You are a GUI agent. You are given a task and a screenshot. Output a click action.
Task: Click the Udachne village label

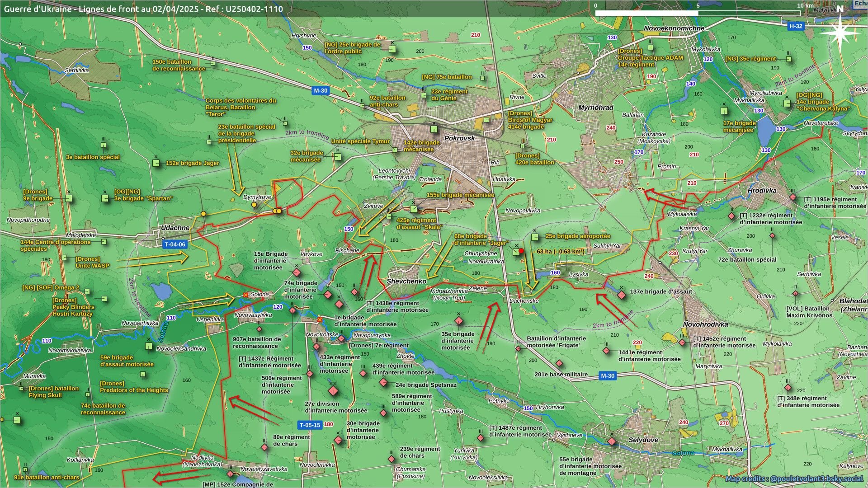[x=175, y=228]
